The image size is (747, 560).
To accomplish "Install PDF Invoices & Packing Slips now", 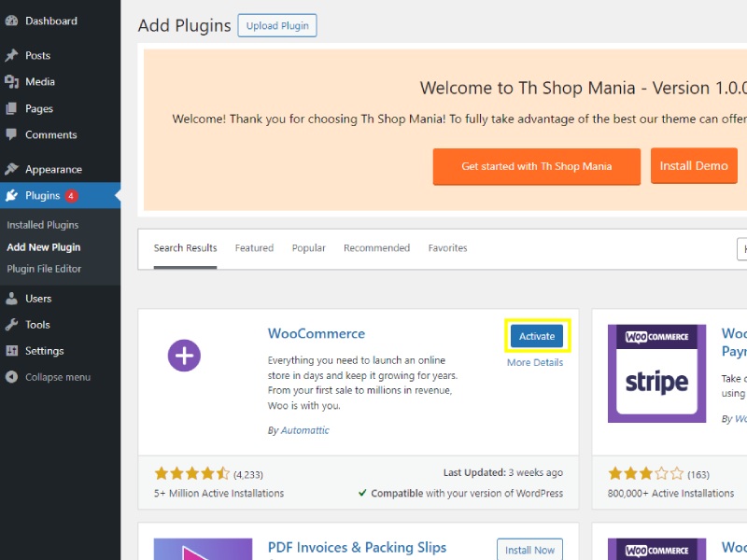I will (x=529, y=550).
